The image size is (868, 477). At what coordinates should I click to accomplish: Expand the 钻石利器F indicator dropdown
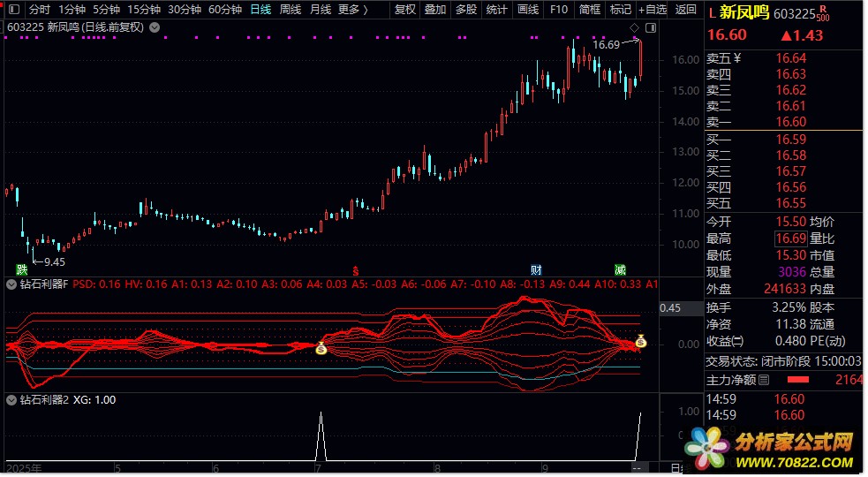click(x=11, y=284)
